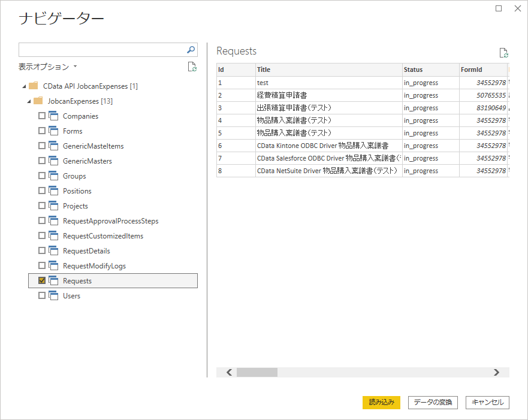Image resolution: width=528 pixels, height=420 pixels.
Task: Uncheck the Requests checkbox
Action: (x=42, y=280)
